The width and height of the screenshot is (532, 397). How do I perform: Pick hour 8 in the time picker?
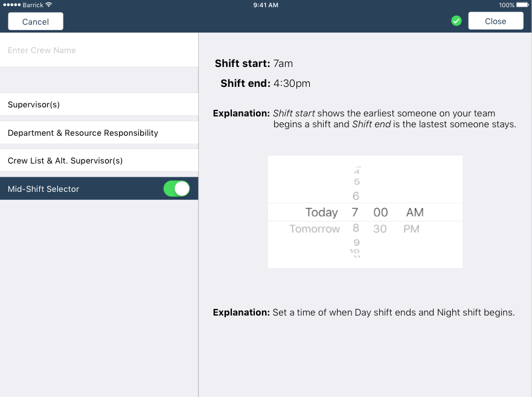click(356, 229)
